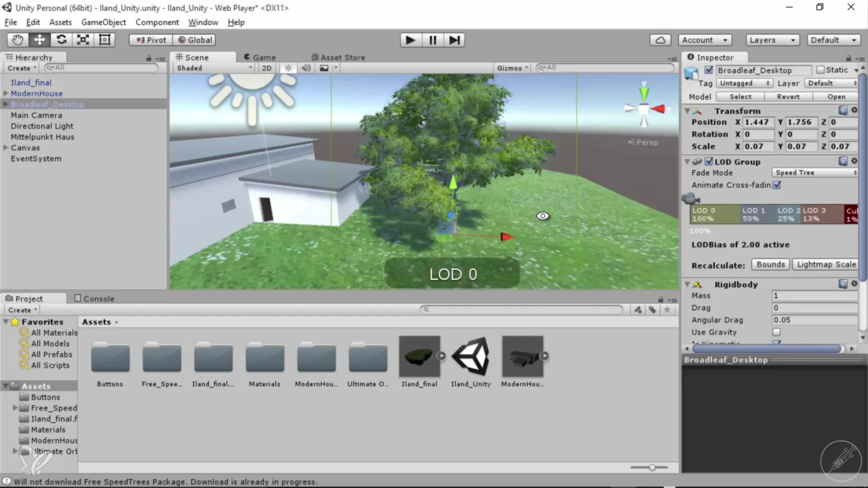The width and height of the screenshot is (868, 488).
Task: Open the Iland_Unity scene asset
Action: tap(471, 362)
